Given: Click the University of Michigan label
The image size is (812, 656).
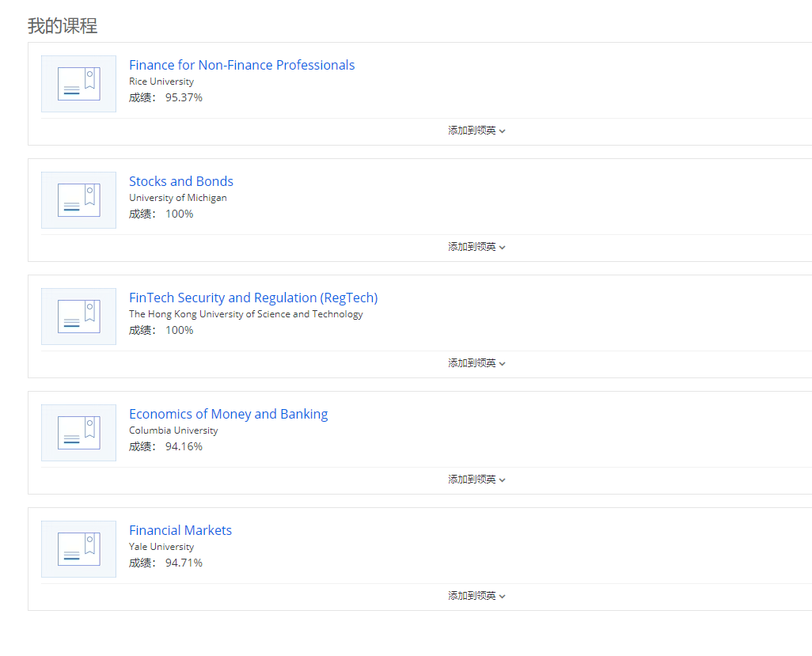Looking at the screenshot, I should point(178,198).
